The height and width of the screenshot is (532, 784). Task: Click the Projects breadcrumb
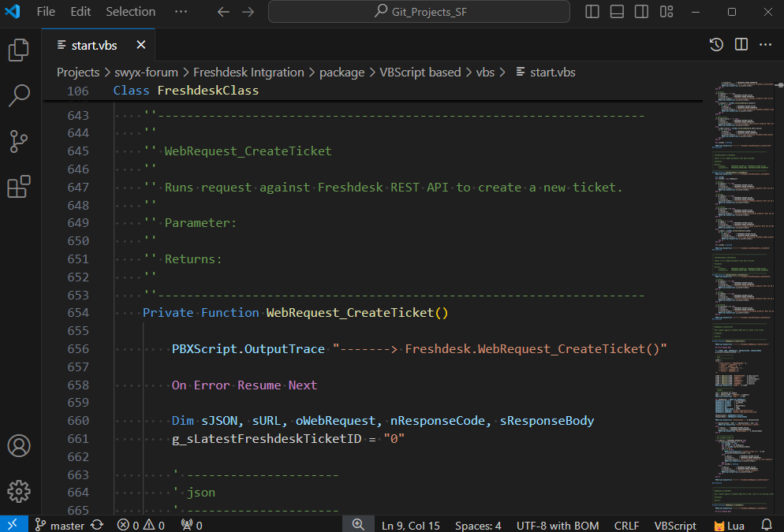pyautogui.click(x=78, y=73)
